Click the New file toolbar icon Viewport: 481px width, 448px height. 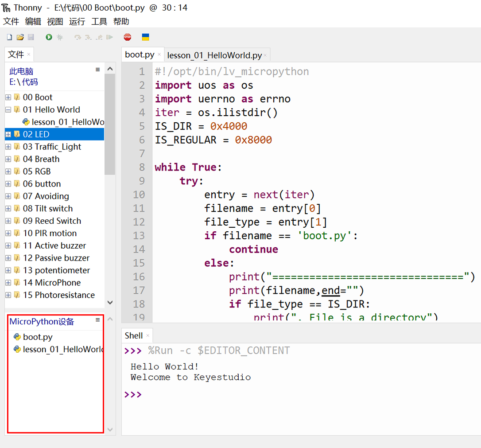(9, 37)
